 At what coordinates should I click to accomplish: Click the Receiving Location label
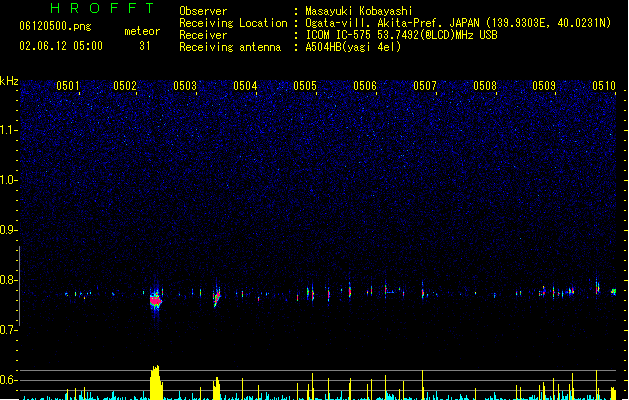tap(233, 23)
